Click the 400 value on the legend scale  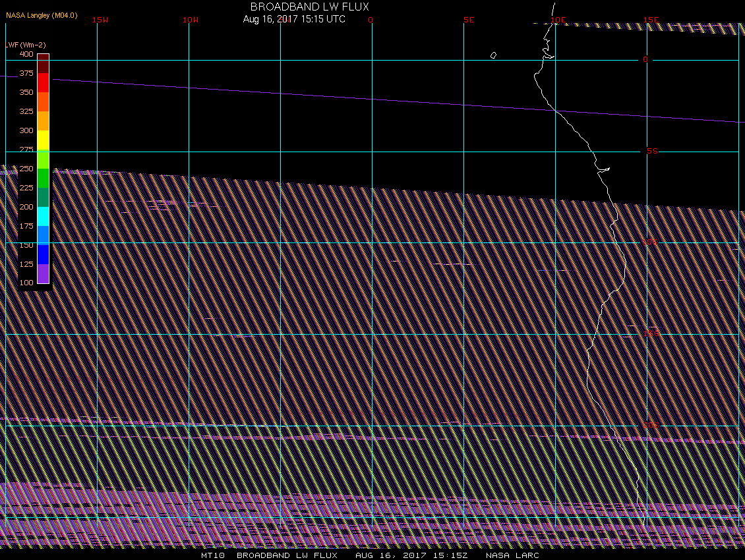(x=26, y=54)
